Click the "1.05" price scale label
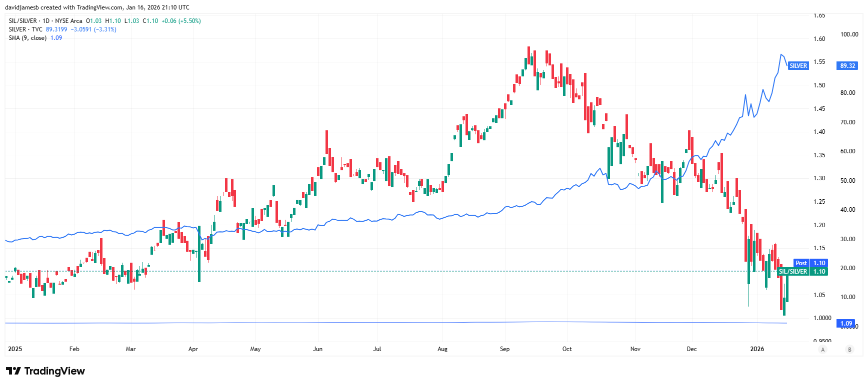This screenshot has width=868, height=386. [819, 295]
